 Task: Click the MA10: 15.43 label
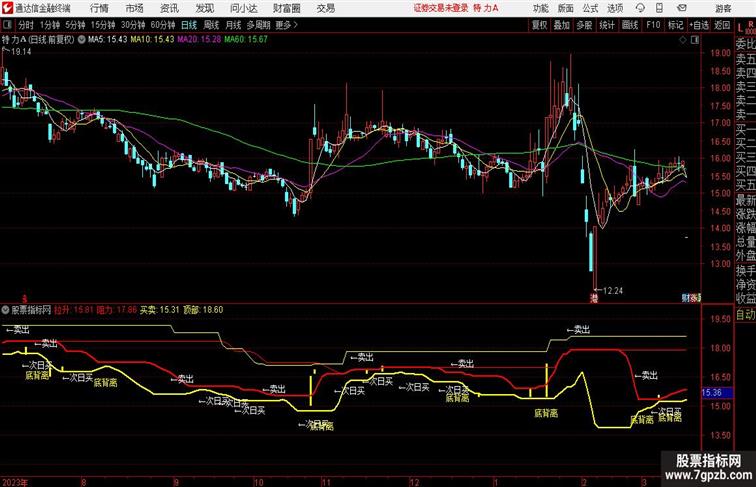152,40
